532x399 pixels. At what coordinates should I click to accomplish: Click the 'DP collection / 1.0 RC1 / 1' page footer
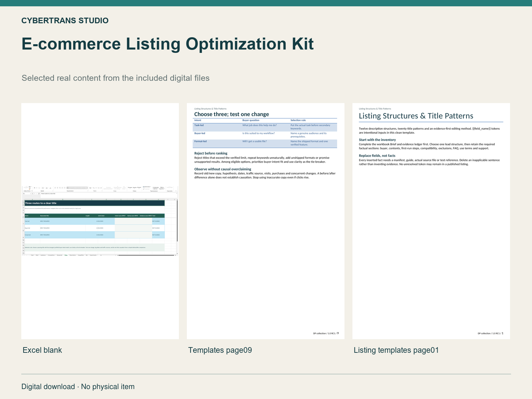(x=490, y=333)
